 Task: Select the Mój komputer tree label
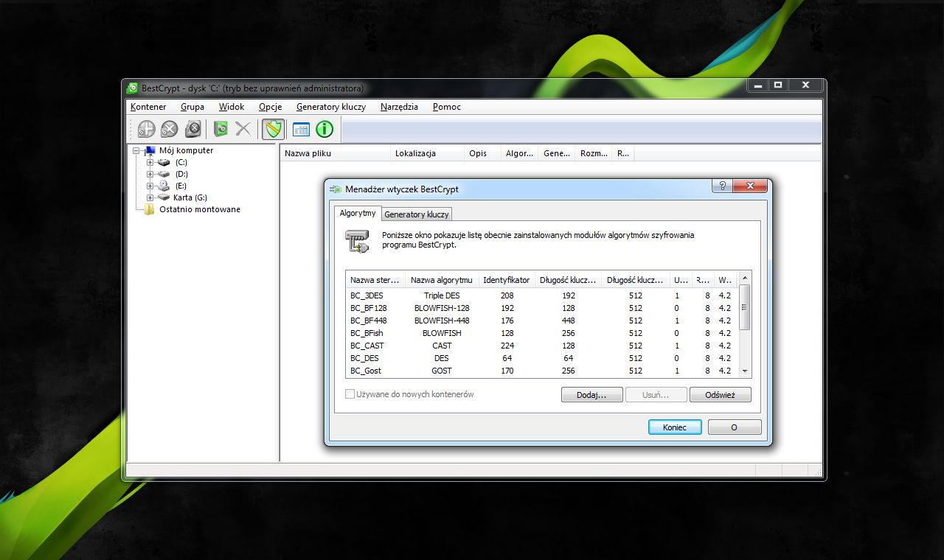pyautogui.click(x=187, y=150)
